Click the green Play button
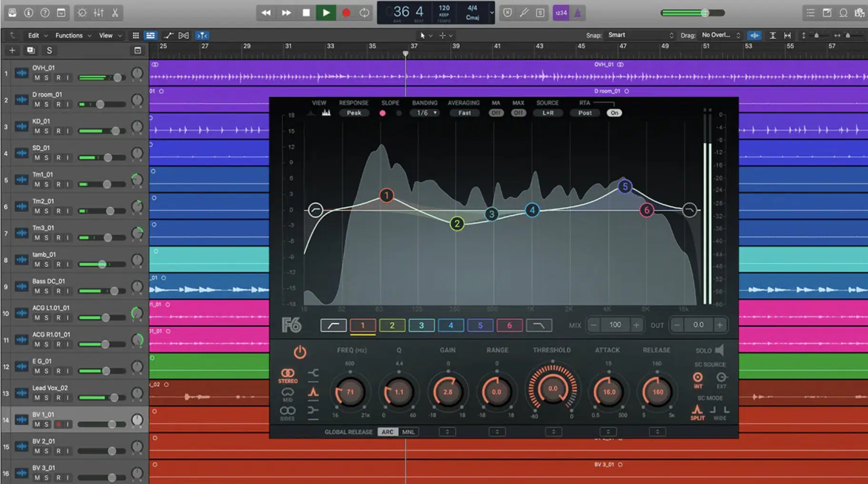Viewport: 868px width, 484px height. point(326,13)
